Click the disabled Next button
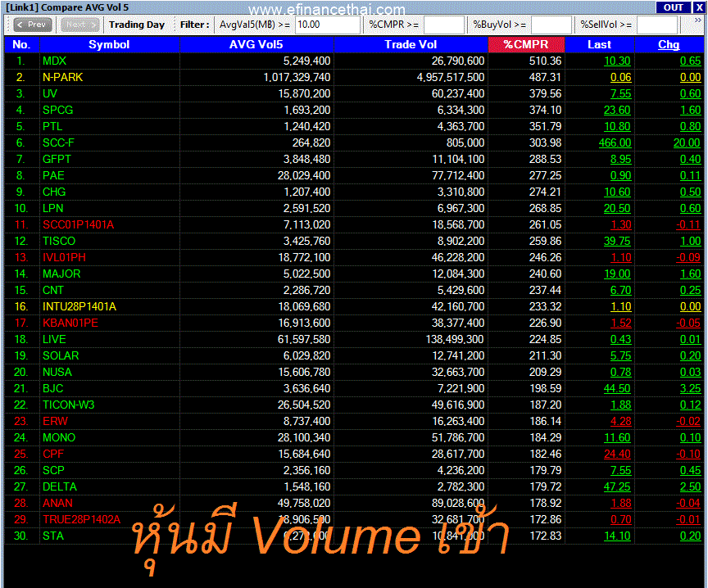Viewport: 708px width, 588px height. [80, 25]
